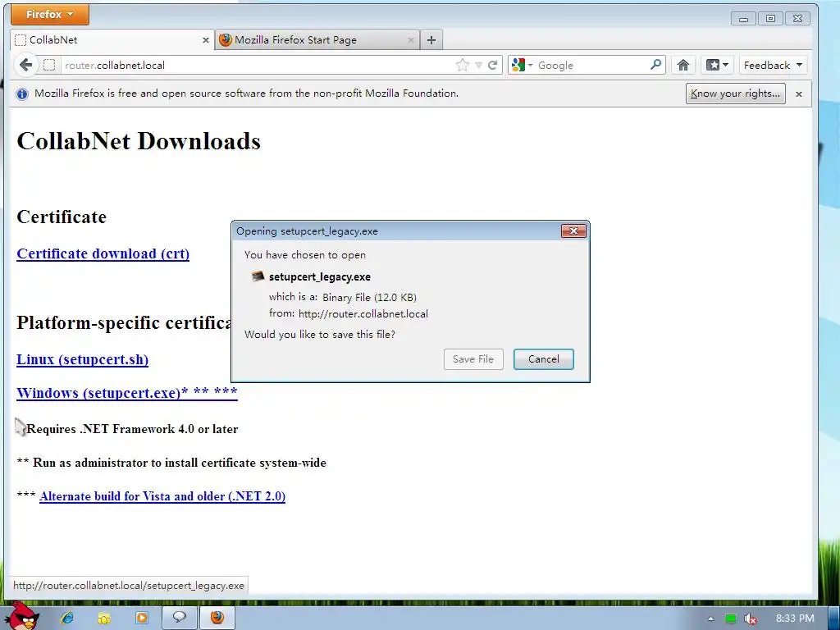840x630 pixels.
Task: Click the green network tray icon
Action: 730,619
